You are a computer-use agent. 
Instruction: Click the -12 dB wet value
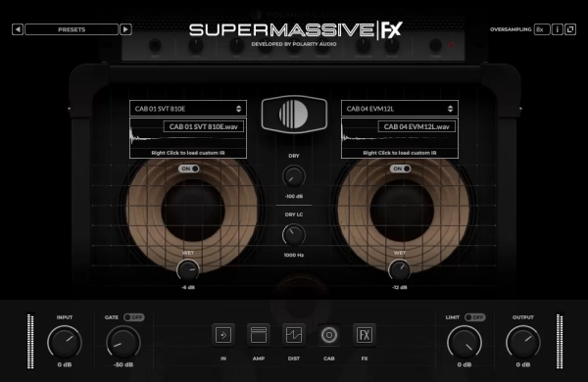(400, 287)
